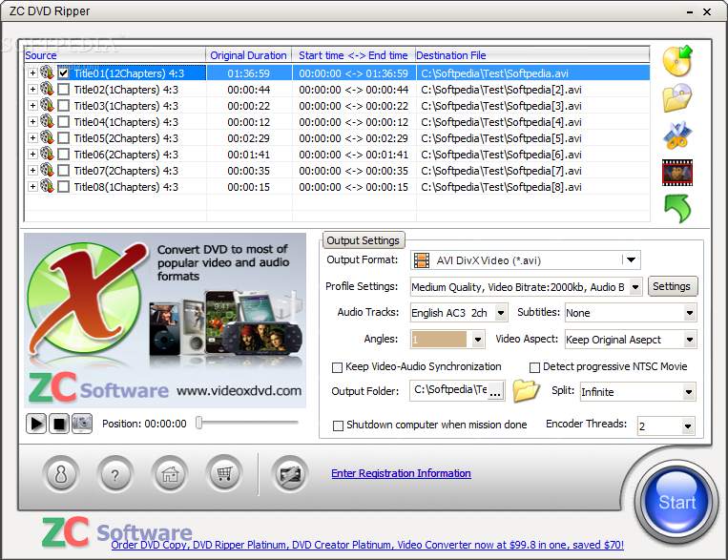
Task: Open the Order DVD Copy promotional link
Action: click(x=367, y=545)
